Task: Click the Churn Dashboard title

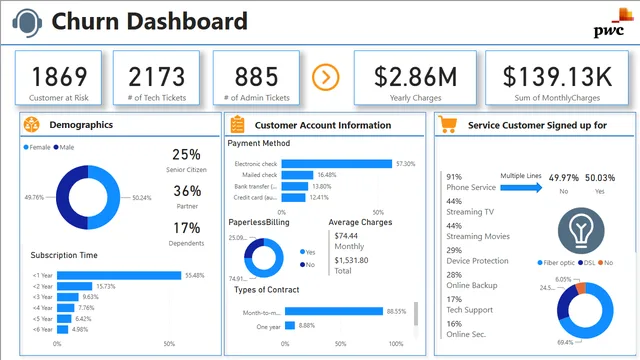Action: pos(149,22)
